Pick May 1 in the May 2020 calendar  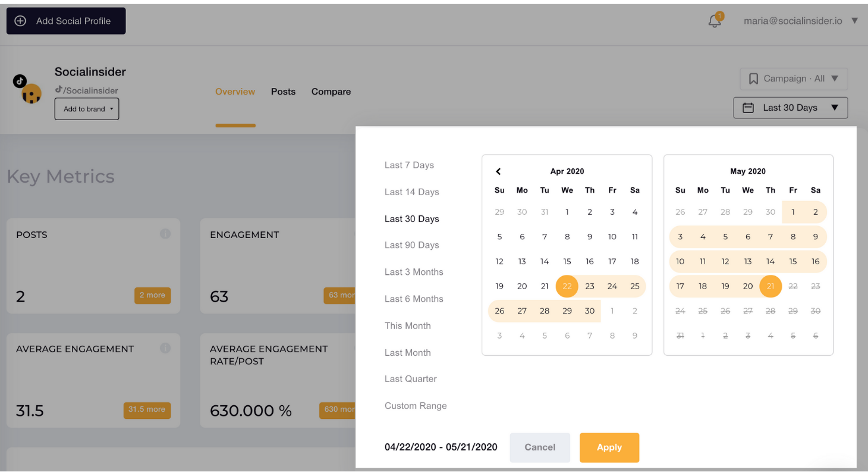(x=793, y=212)
